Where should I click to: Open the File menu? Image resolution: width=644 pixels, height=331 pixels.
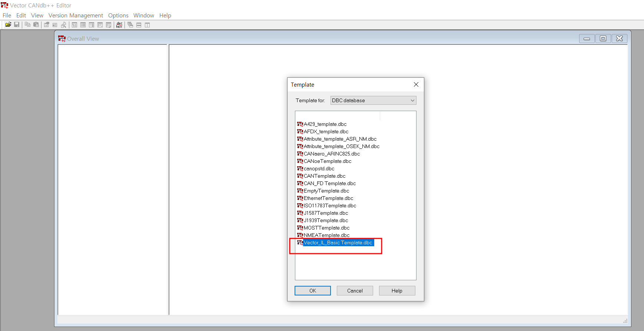7,15
